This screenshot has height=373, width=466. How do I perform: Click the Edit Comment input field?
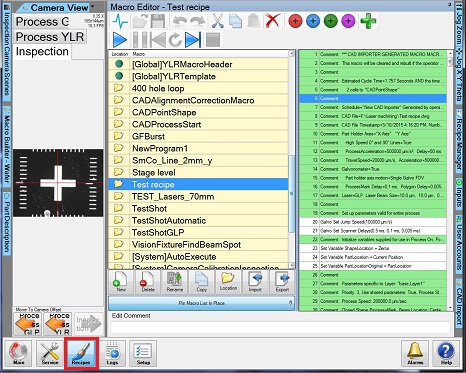point(280,327)
